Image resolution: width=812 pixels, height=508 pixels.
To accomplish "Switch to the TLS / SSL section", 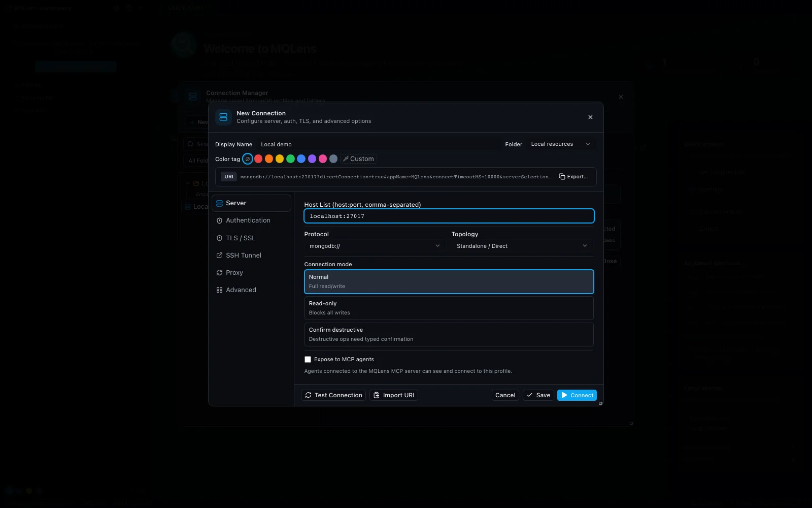I will click(251, 238).
